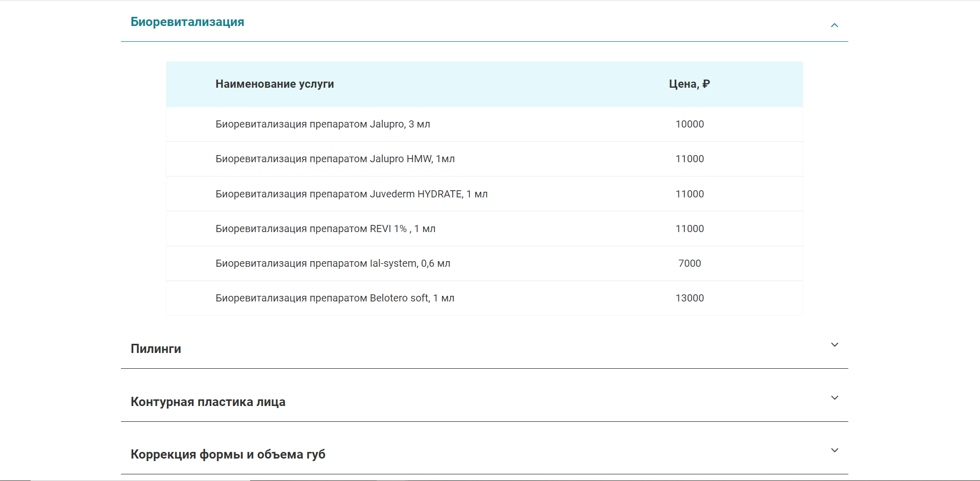Expand the Пилинги chevron arrow
The height and width of the screenshot is (481, 980).
pos(835,345)
